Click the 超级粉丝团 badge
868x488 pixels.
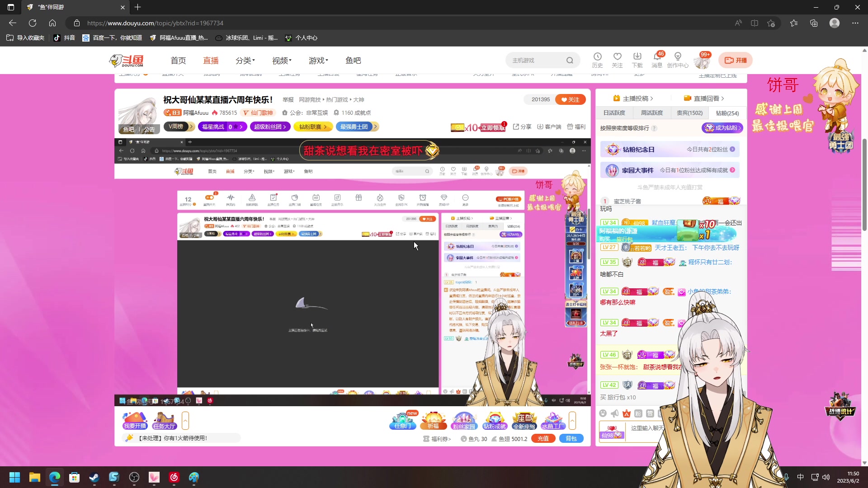click(270, 127)
